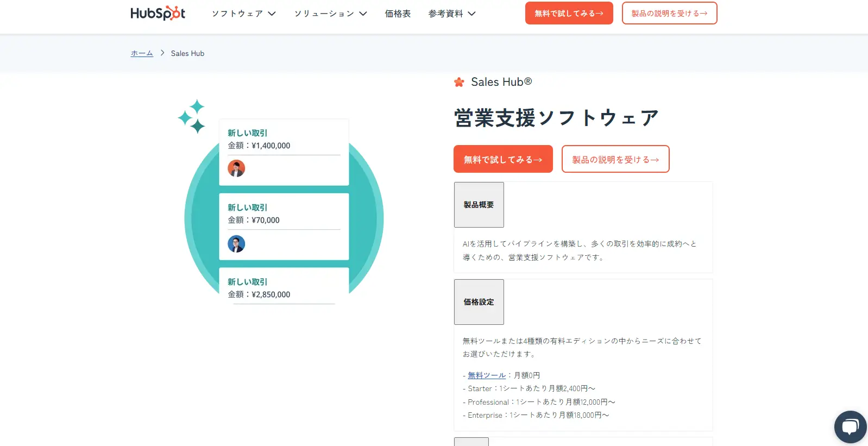868x446 pixels.
Task: Click Sales Hub breadcrumb text
Action: [x=187, y=53]
